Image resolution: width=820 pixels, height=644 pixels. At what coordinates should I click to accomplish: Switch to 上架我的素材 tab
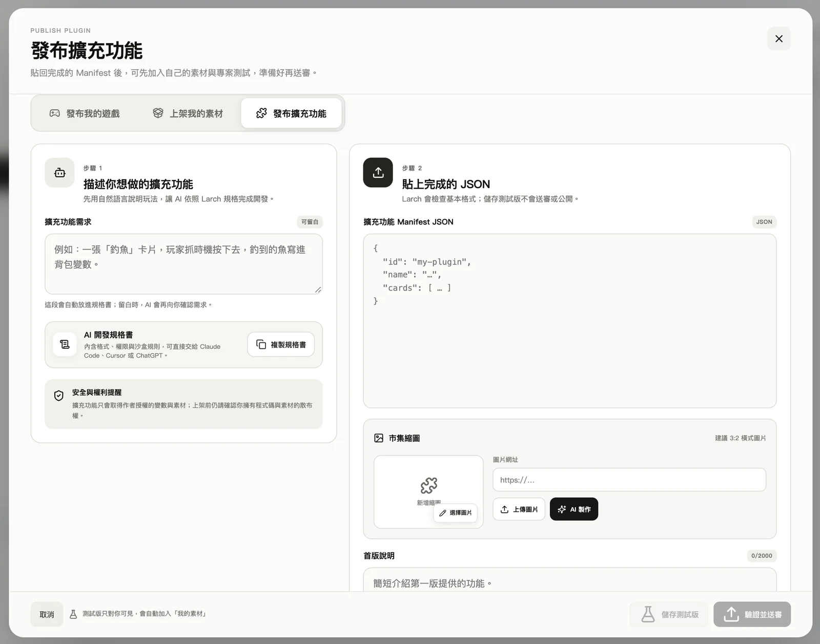[188, 113]
